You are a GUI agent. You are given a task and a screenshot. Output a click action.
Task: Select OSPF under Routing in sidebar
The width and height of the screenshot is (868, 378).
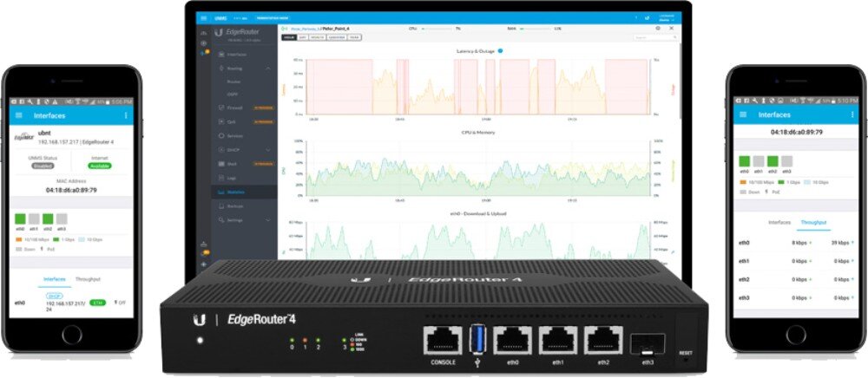click(233, 94)
